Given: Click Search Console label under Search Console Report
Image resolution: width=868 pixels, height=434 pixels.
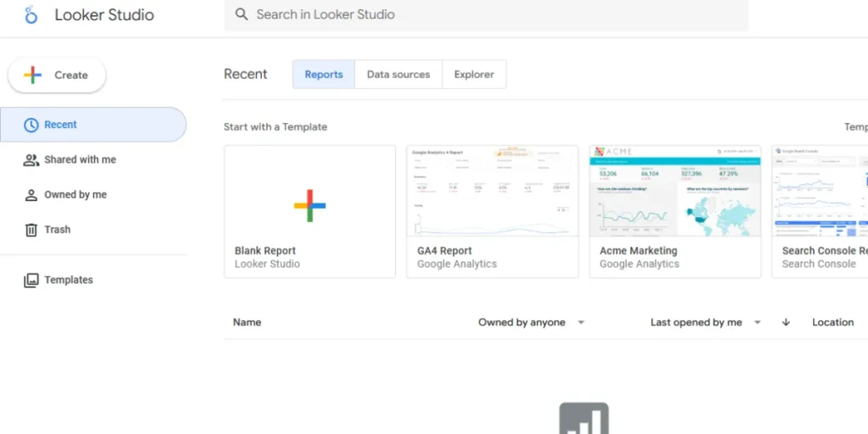Looking at the screenshot, I should [x=819, y=264].
